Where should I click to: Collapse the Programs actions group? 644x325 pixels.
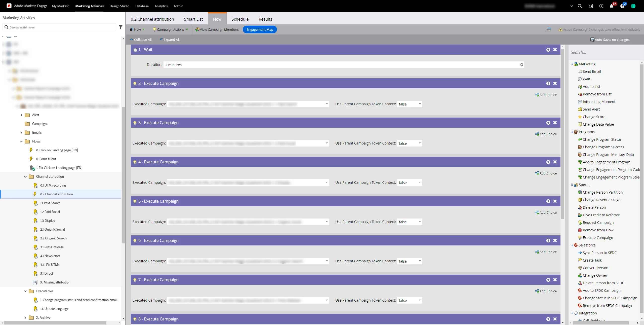pyautogui.click(x=572, y=132)
